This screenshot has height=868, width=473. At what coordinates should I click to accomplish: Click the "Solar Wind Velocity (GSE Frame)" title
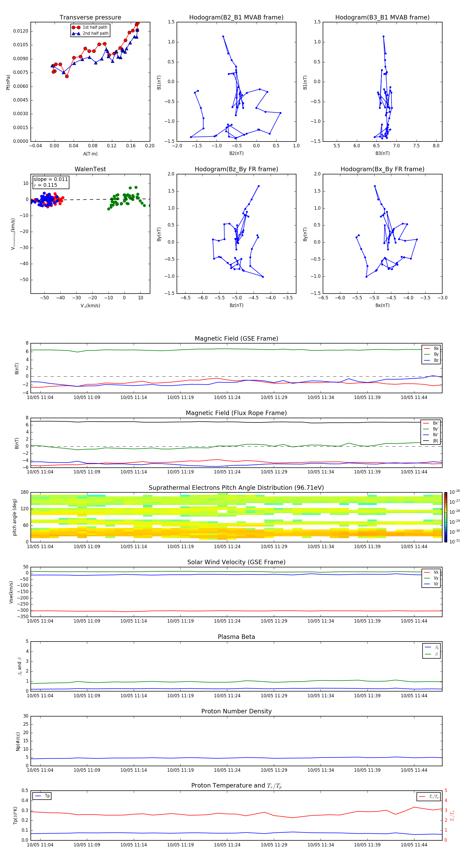pos(236,562)
